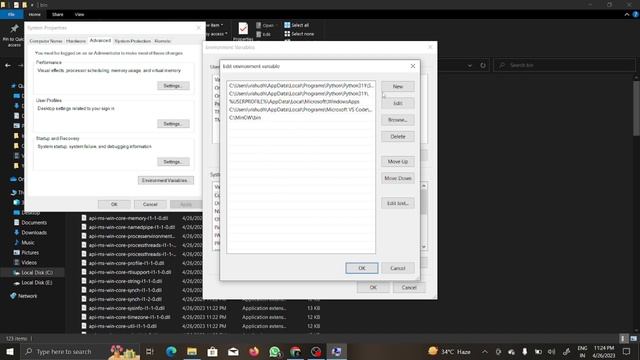This screenshot has height=360, width=640.
Task: Click the Browse... button
Action: (398, 120)
